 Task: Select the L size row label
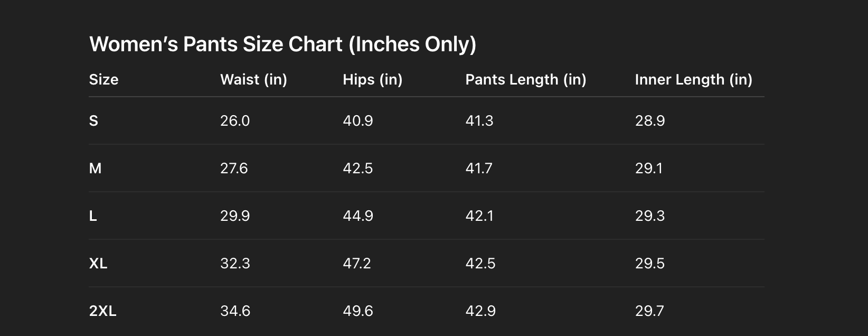93,216
